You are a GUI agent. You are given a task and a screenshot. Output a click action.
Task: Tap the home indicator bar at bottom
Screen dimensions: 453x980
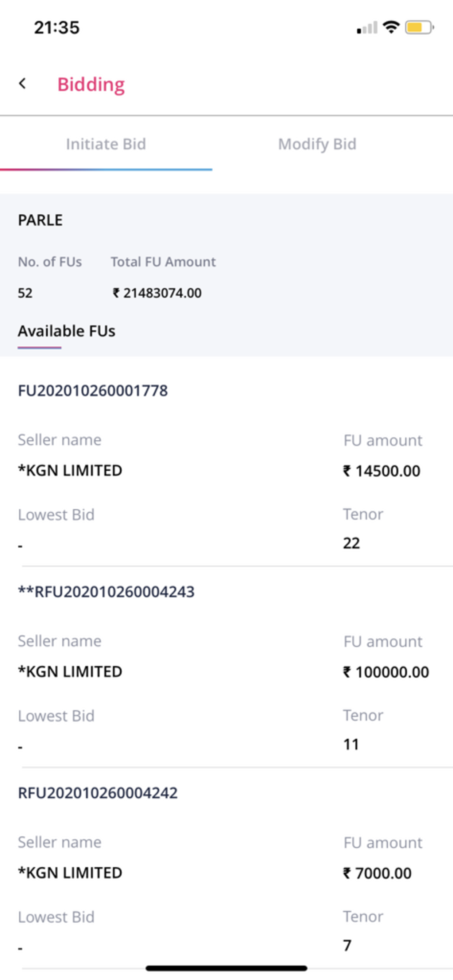click(226, 968)
